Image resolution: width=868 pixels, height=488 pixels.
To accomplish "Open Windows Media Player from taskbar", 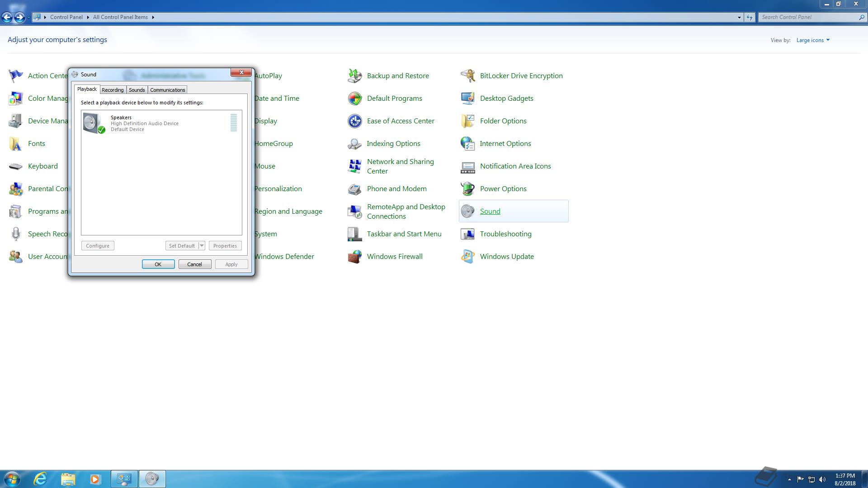I will (95, 479).
